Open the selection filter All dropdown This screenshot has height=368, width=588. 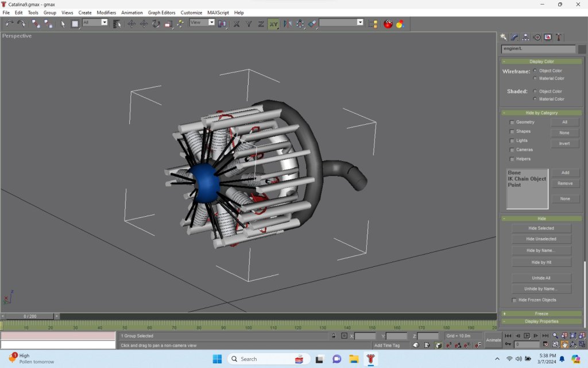point(104,22)
